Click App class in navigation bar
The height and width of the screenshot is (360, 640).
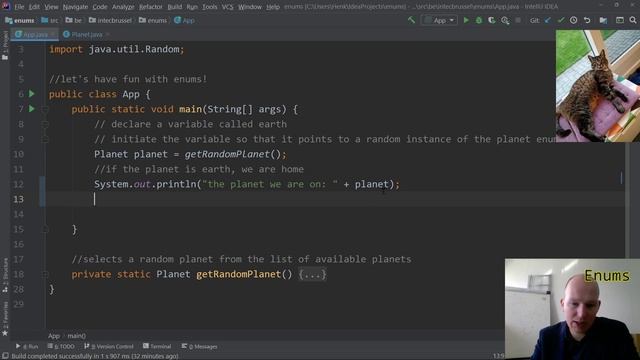184,20
